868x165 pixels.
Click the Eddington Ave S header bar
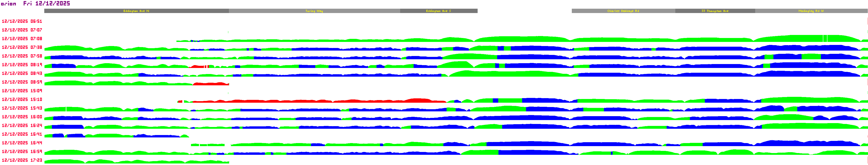pos(438,11)
